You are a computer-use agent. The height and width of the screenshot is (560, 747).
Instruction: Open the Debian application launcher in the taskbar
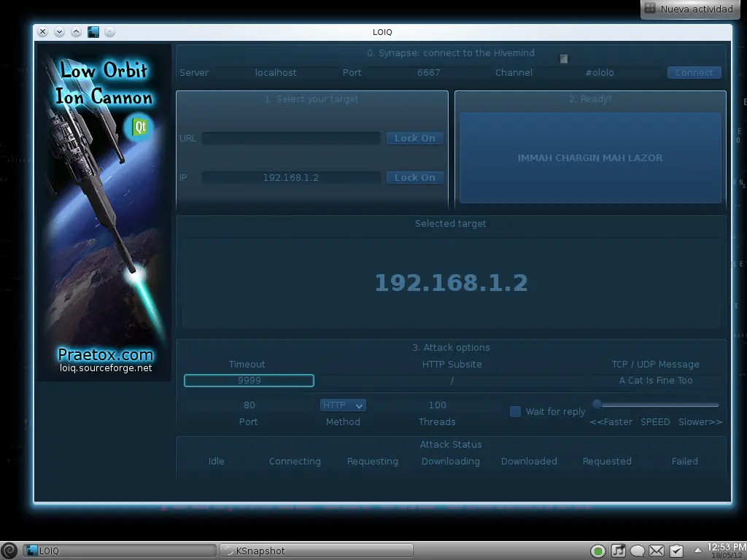9,551
